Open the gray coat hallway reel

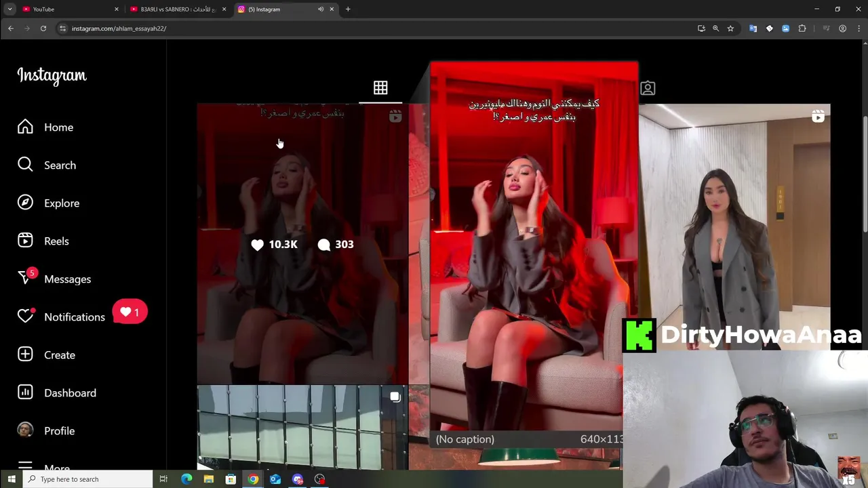coord(734,227)
